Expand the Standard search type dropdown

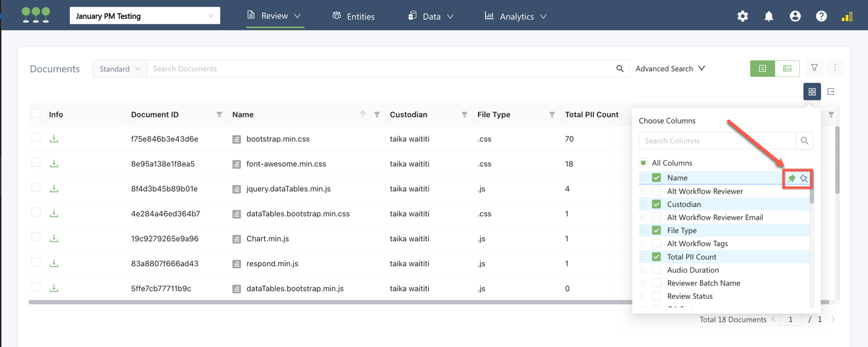[120, 69]
